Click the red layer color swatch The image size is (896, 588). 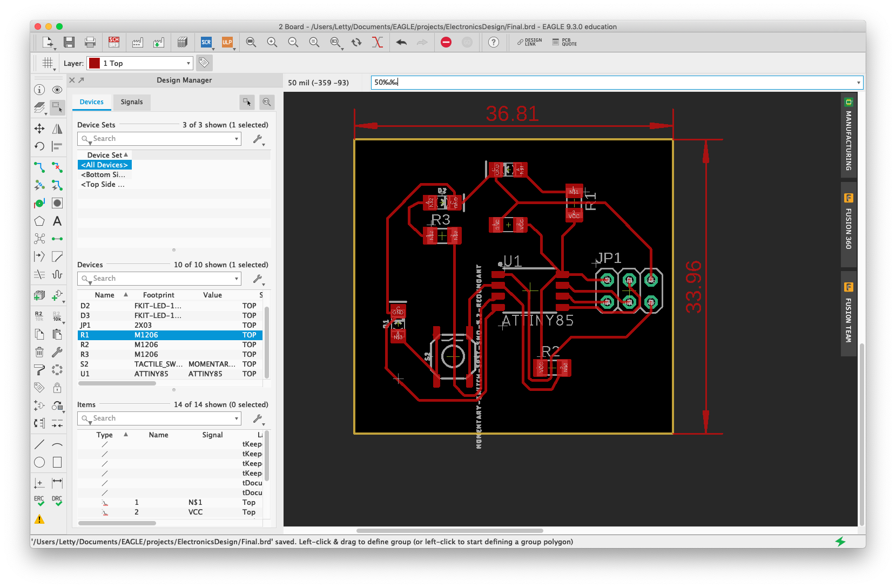coord(95,63)
